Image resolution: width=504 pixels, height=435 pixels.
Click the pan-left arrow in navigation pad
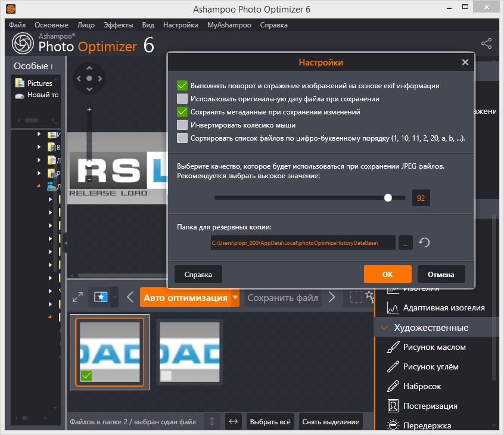(79, 79)
